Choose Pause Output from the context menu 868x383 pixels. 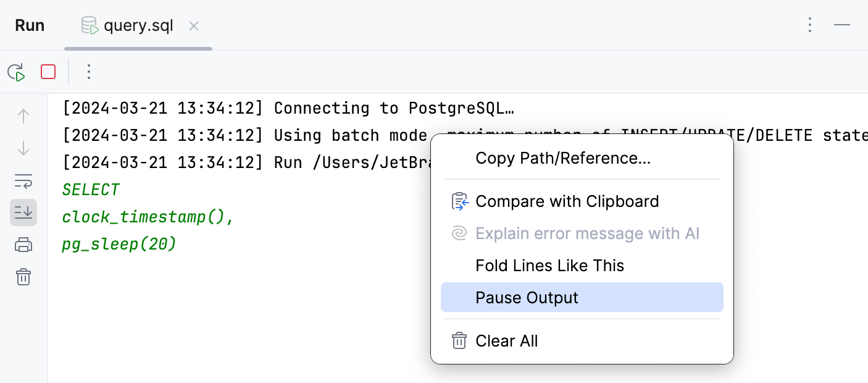[527, 298]
